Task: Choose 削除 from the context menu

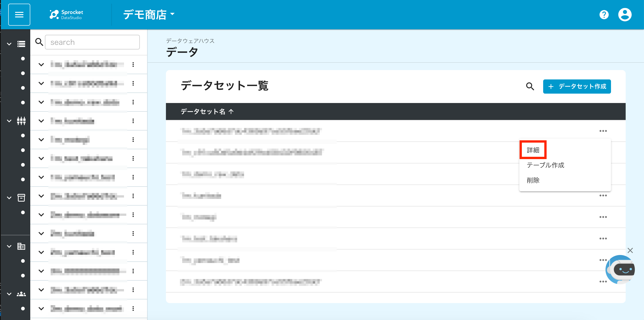Action: click(x=565, y=180)
